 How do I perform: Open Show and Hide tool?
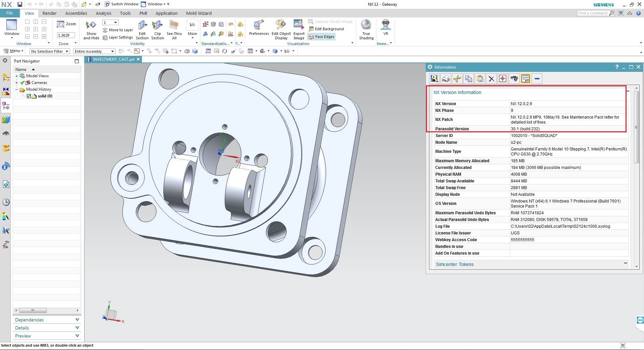91,31
